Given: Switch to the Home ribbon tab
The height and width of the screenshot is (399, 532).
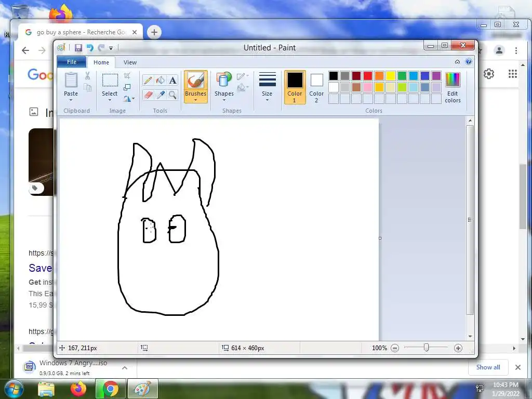Looking at the screenshot, I should [x=101, y=62].
